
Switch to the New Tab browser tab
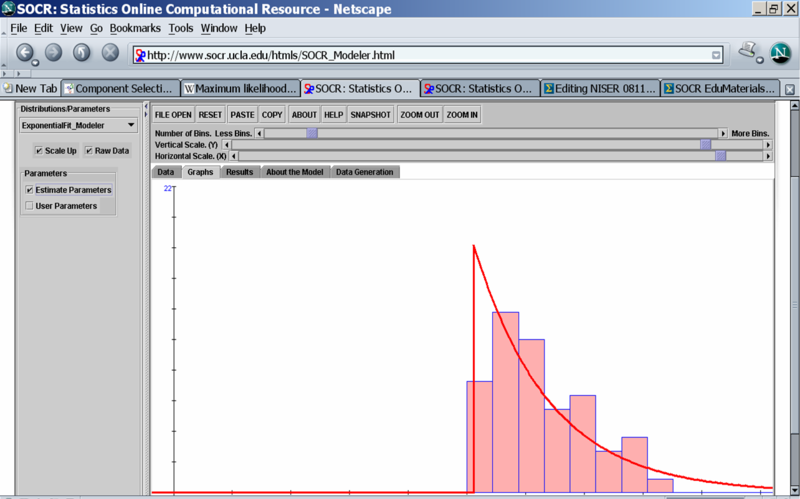[31, 88]
